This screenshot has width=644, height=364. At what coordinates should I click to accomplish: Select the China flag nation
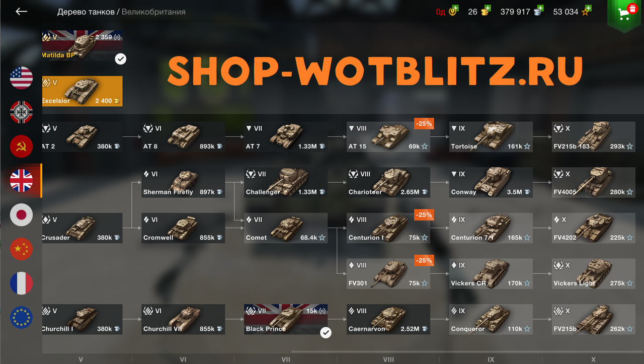pyautogui.click(x=22, y=249)
